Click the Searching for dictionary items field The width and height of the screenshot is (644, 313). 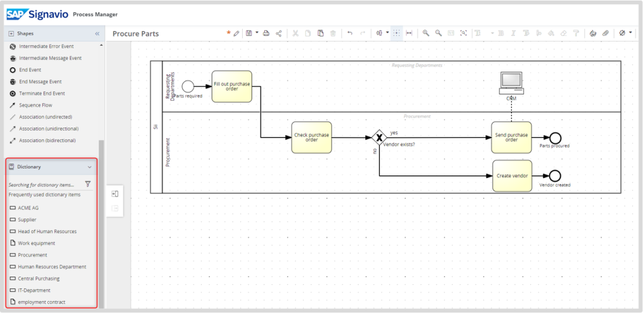(x=45, y=185)
